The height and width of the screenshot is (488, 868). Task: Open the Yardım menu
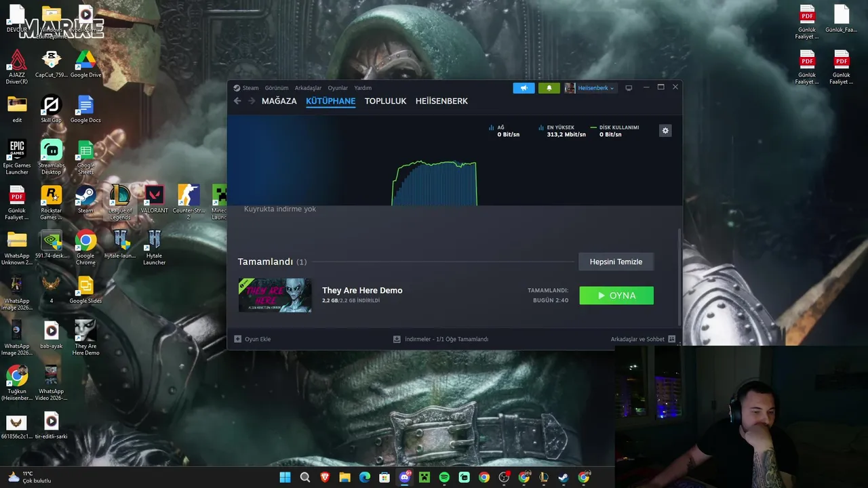363,88
